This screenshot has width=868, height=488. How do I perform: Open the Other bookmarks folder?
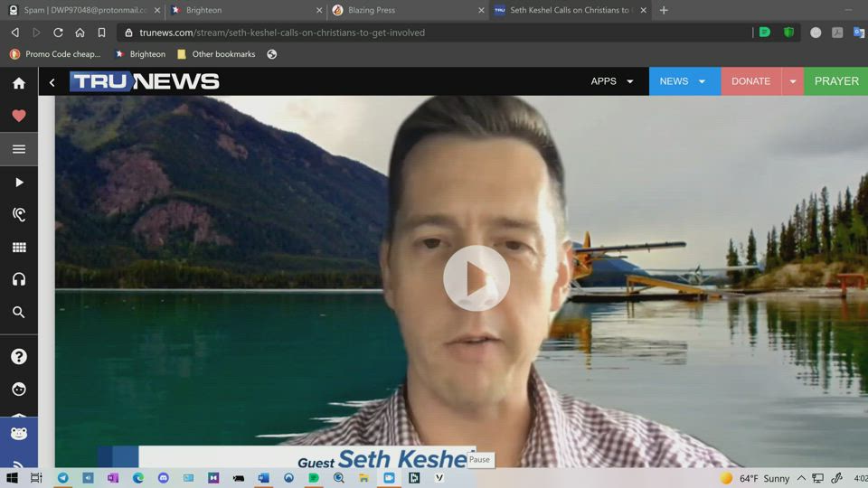click(216, 54)
